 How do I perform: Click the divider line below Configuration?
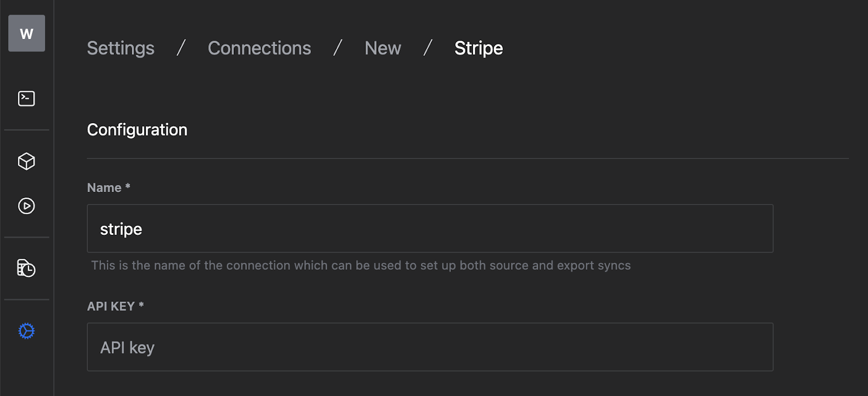(x=467, y=158)
